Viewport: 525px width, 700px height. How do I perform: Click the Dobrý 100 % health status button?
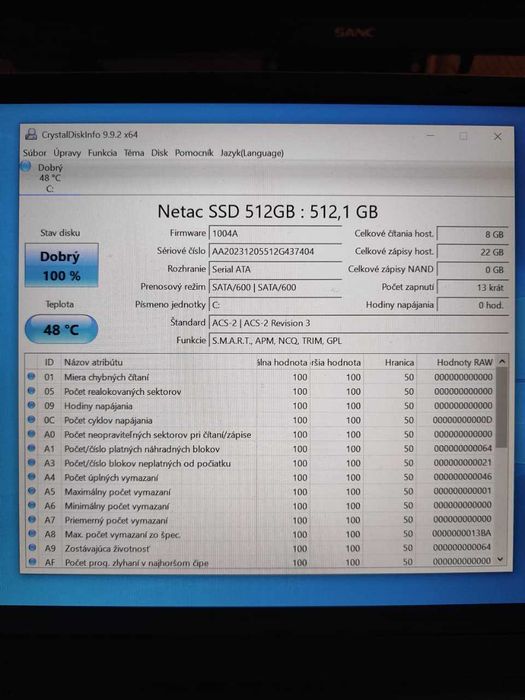coord(61,265)
